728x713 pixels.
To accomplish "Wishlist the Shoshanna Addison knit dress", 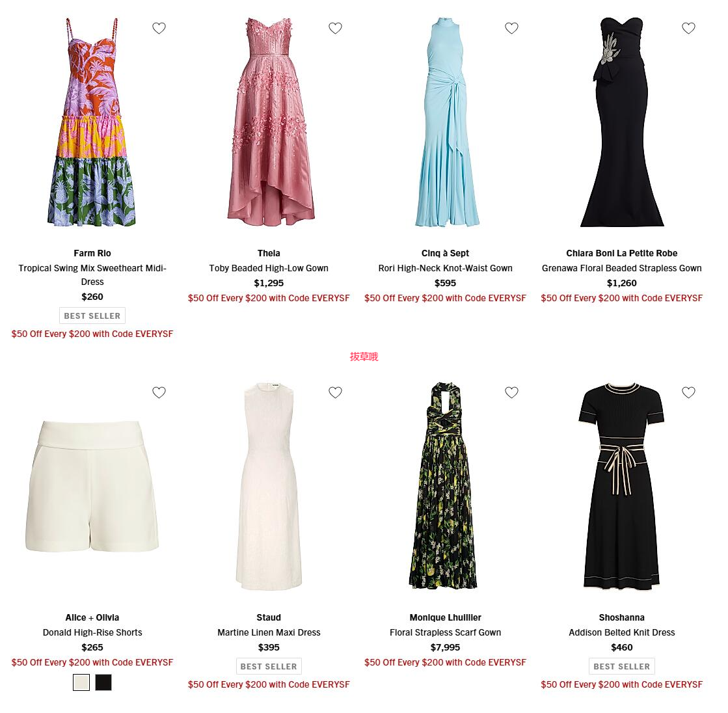I will pos(688,393).
